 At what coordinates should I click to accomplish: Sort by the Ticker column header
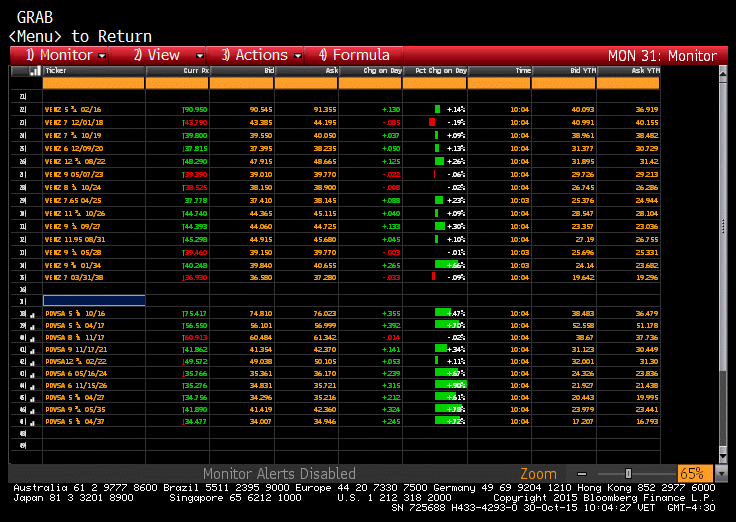pyautogui.click(x=94, y=71)
